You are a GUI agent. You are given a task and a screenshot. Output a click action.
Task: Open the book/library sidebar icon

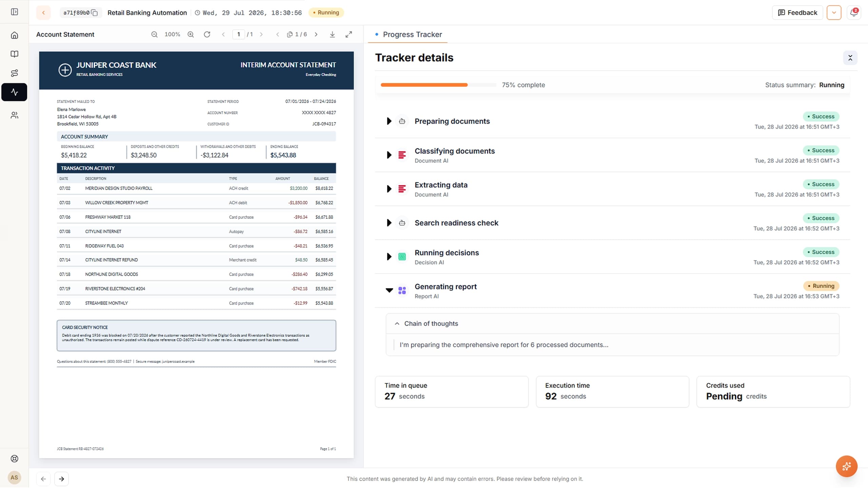(14, 54)
